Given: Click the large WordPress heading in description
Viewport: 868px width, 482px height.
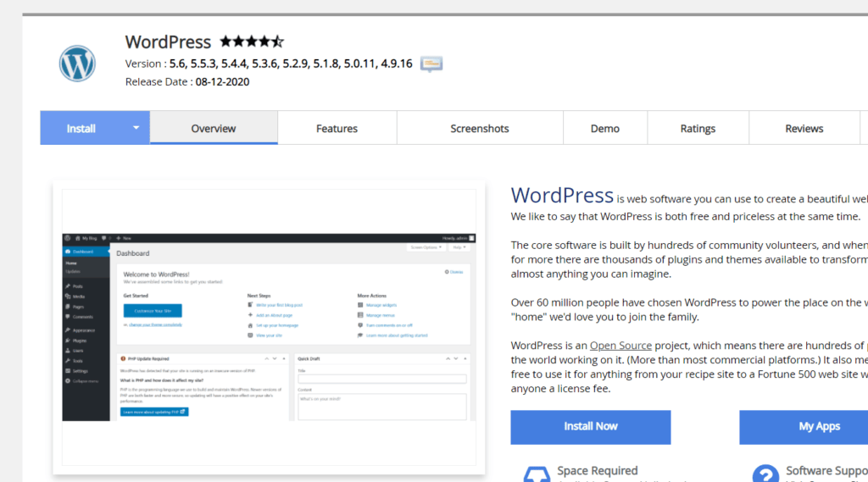Looking at the screenshot, I should (x=562, y=196).
